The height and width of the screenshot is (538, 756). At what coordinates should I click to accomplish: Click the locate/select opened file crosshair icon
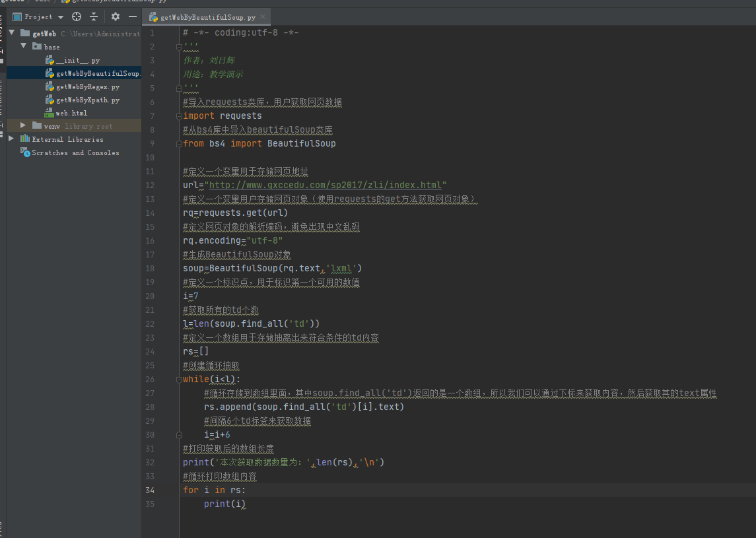[77, 17]
